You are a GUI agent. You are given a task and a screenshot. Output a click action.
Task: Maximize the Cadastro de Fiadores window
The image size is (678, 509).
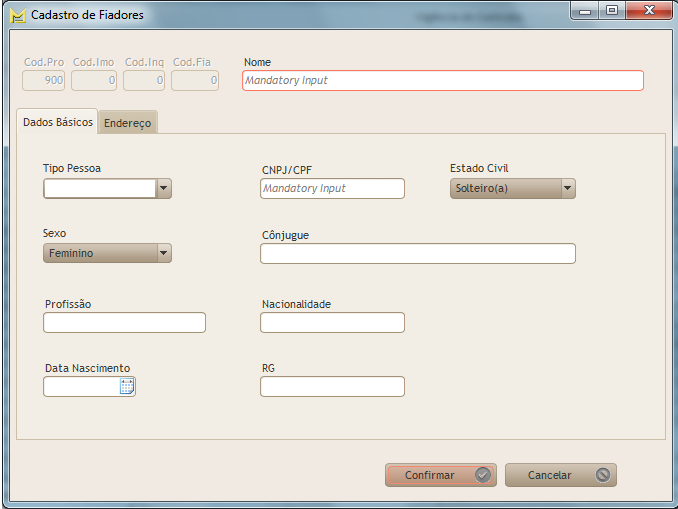611,10
